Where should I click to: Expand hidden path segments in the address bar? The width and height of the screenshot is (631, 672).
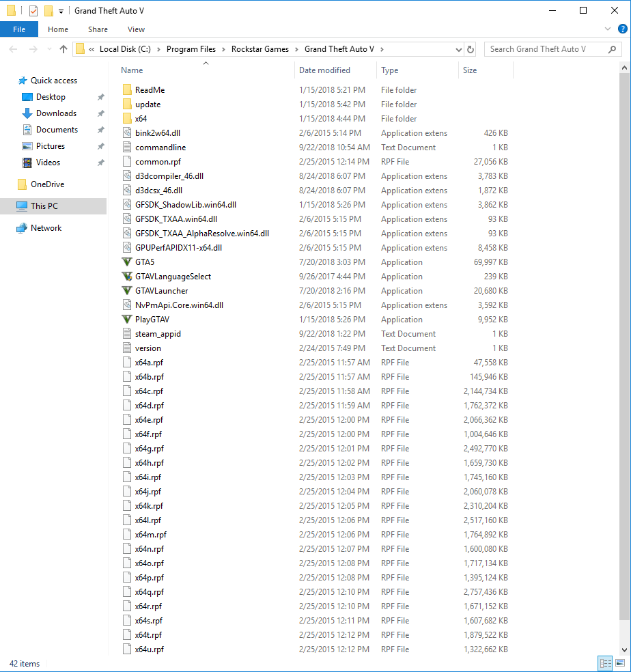92,49
